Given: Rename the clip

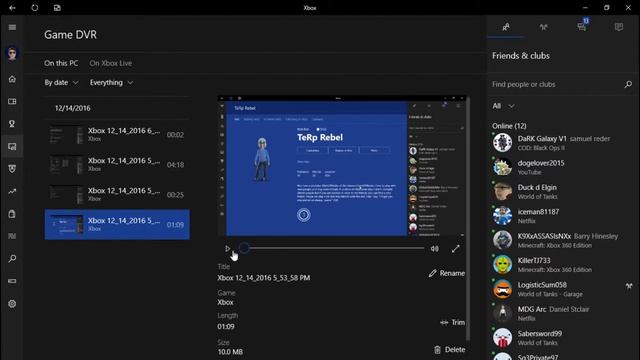Looking at the screenshot, I should coord(447,273).
